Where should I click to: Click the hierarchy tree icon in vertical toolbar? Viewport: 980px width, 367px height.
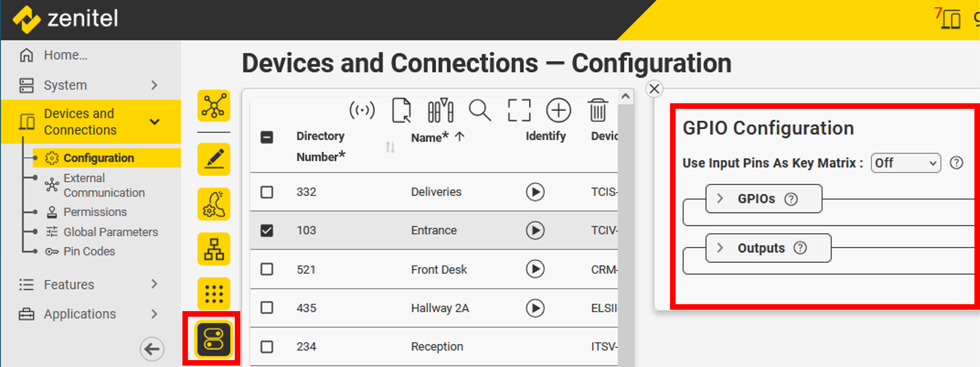[213, 249]
